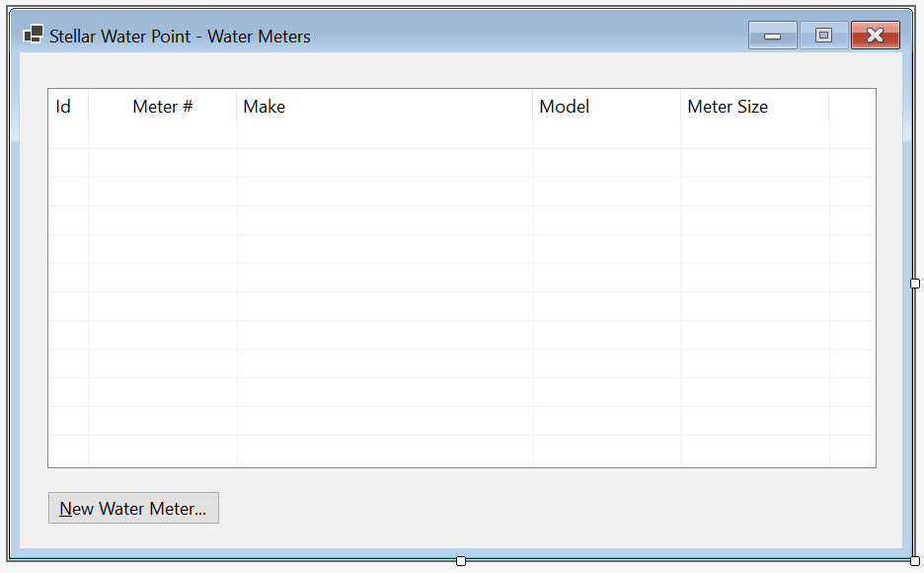Image resolution: width=924 pixels, height=573 pixels.
Task: Click the application icon in the title bar
Action: pos(33,35)
